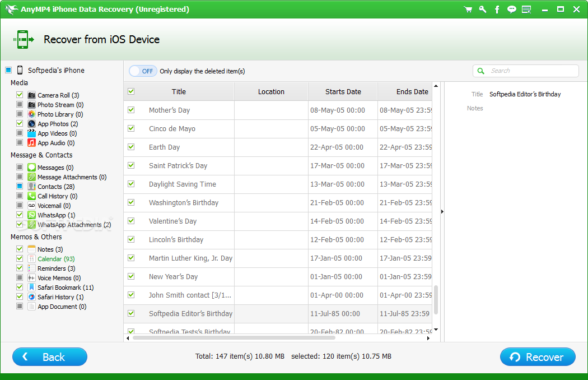Click the Photo Stream icon
The height and width of the screenshot is (380, 588).
click(x=32, y=105)
